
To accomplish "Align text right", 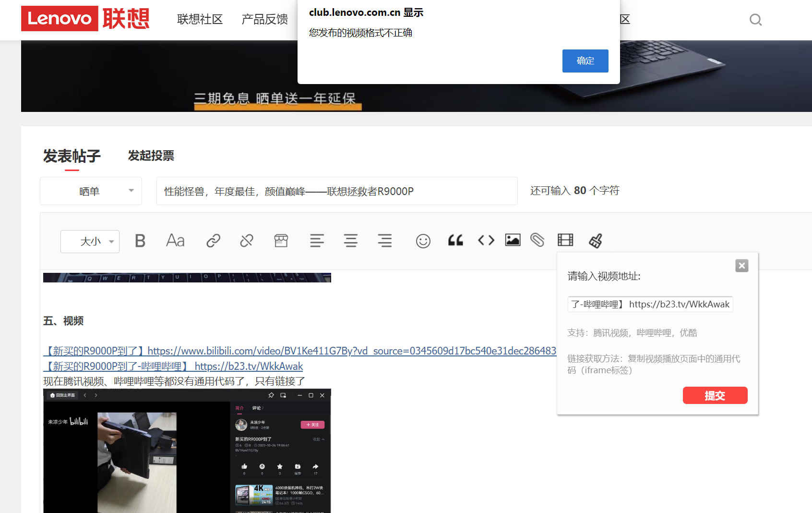I will [385, 241].
